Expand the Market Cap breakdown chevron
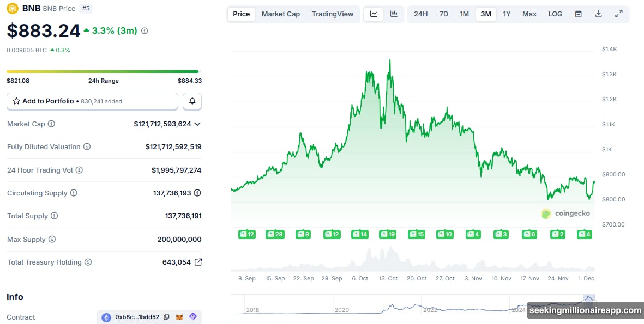Screen dimensions: 644x324 pyautogui.click(x=197, y=124)
